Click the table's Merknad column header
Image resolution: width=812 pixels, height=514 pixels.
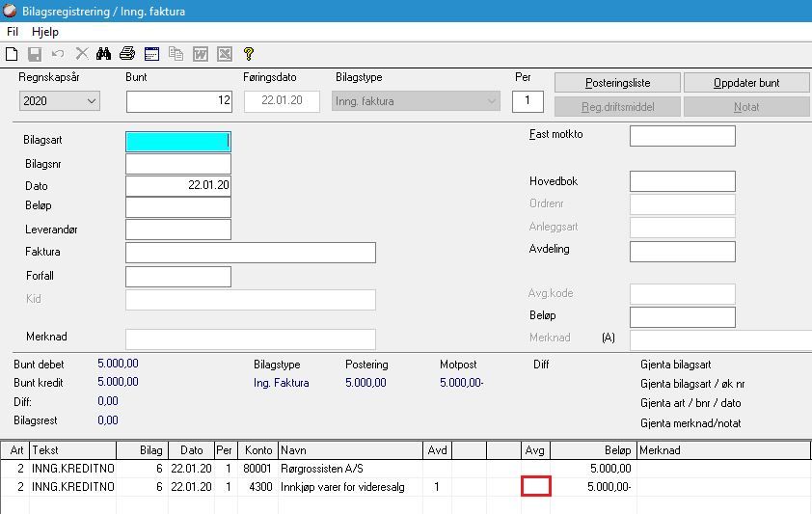723,450
